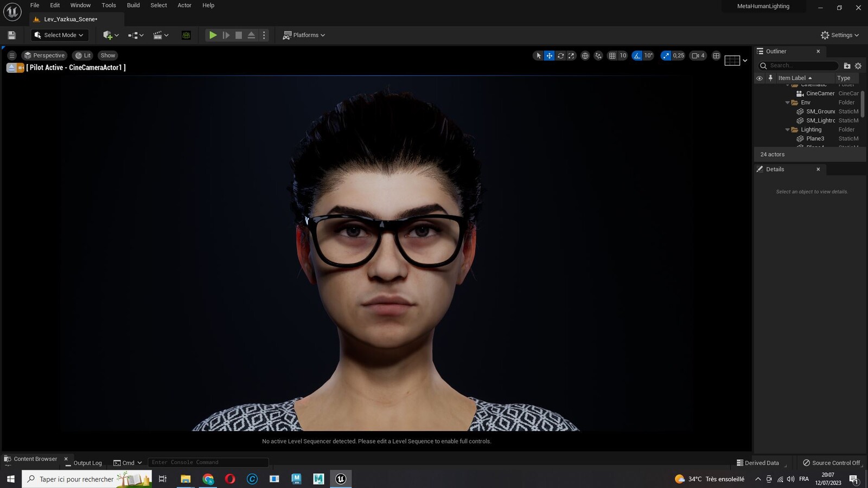Toggle rotation angle snapping
The height and width of the screenshot is (488, 868).
(x=637, y=55)
